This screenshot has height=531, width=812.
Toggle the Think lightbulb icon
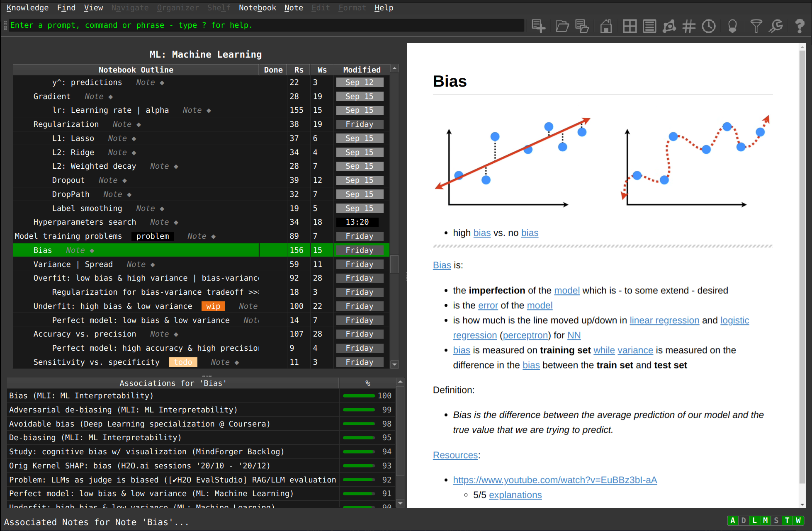(732, 26)
